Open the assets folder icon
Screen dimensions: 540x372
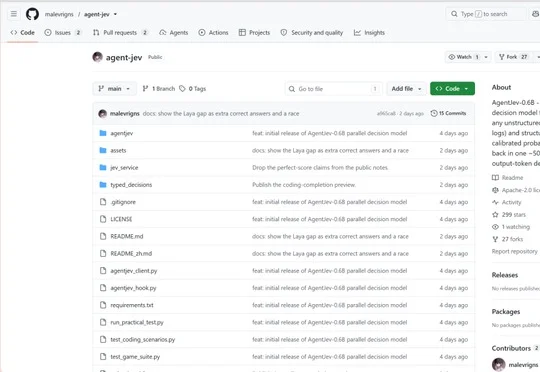[103, 150]
